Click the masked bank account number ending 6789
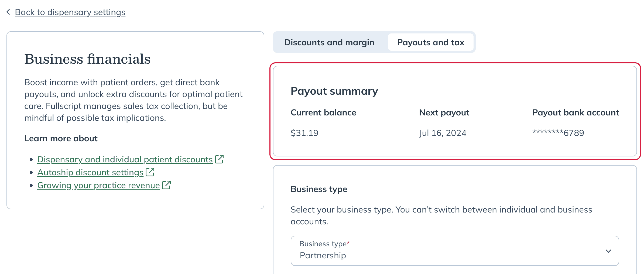The image size is (644, 274). click(x=558, y=133)
